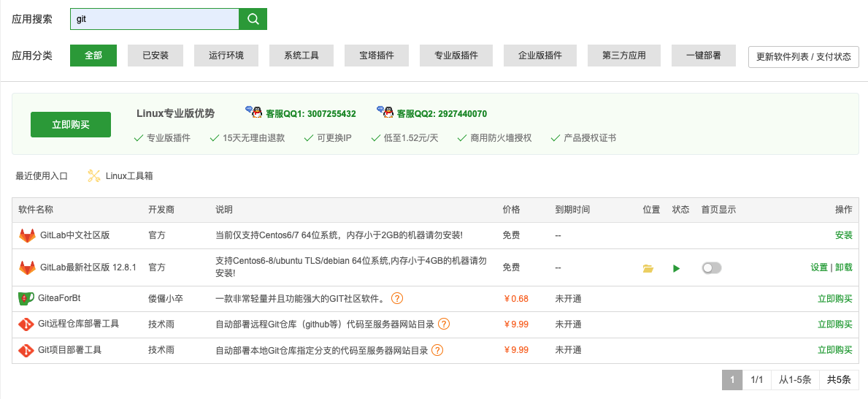Click the Linux工具箱 wrench icon
This screenshot has width=868, height=399.
(x=94, y=176)
